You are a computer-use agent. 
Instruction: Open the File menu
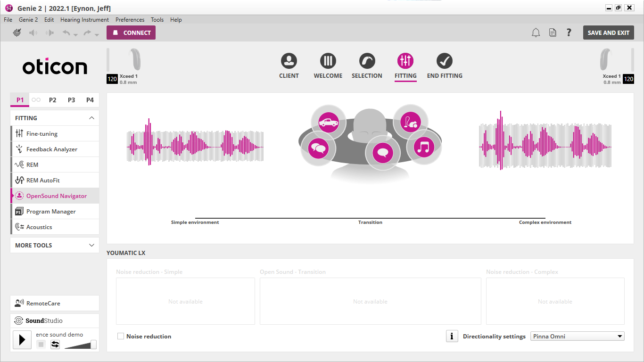[8, 20]
